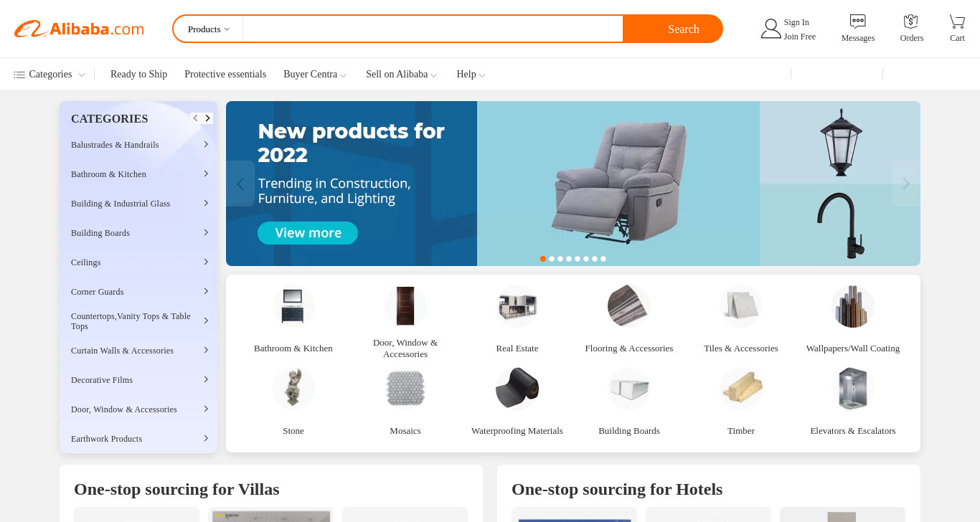This screenshot has height=522, width=980.
Task: Click the View more banner button
Action: [x=308, y=233]
